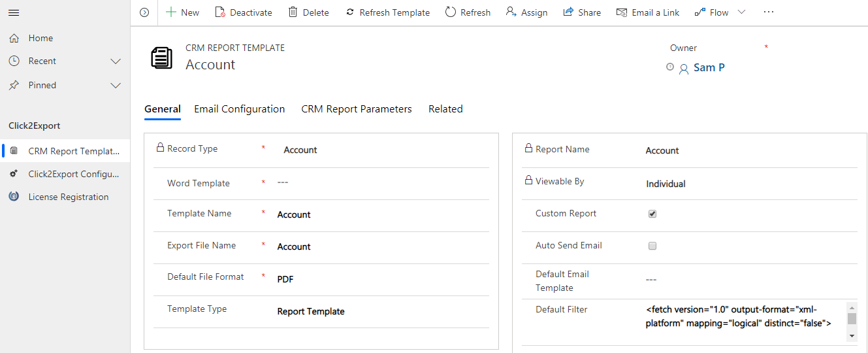Expand the Pinned section chevron
The image size is (868, 353).
(116, 86)
